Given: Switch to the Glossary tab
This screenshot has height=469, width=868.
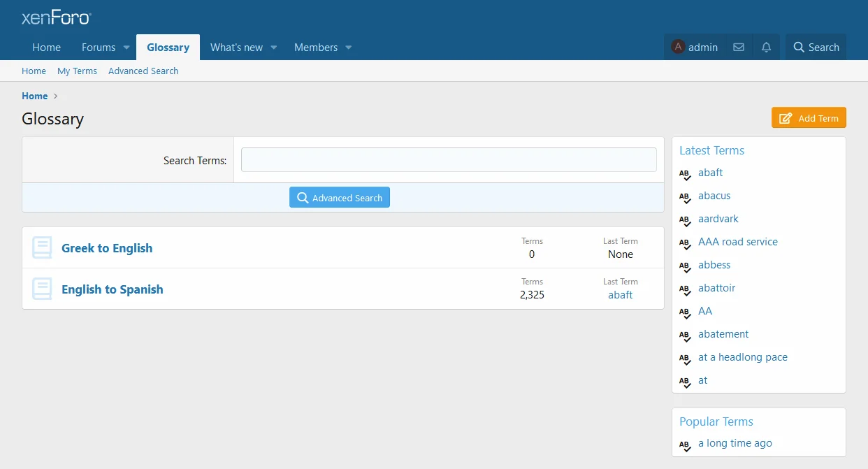Looking at the screenshot, I should coord(168,48).
